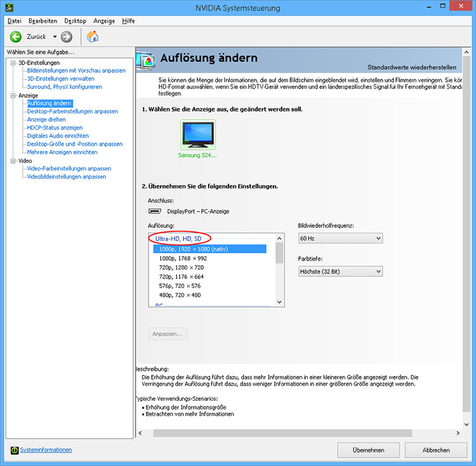Screen dimensions: 476x466
Task: Click Standardwerte wiederherstellen link
Action: click(x=412, y=67)
